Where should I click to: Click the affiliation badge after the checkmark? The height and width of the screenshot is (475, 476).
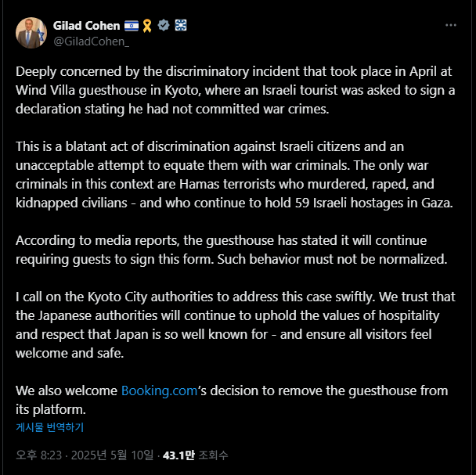pos(179,25)
